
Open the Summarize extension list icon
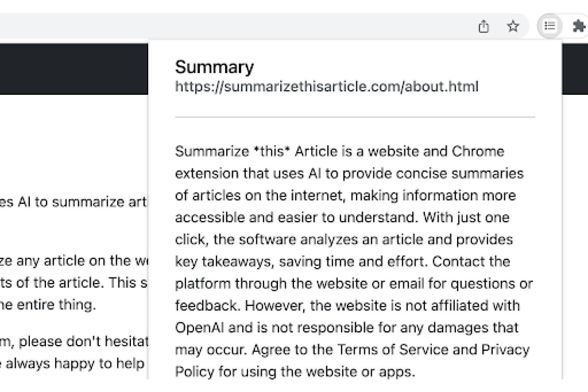pos(550,26)
